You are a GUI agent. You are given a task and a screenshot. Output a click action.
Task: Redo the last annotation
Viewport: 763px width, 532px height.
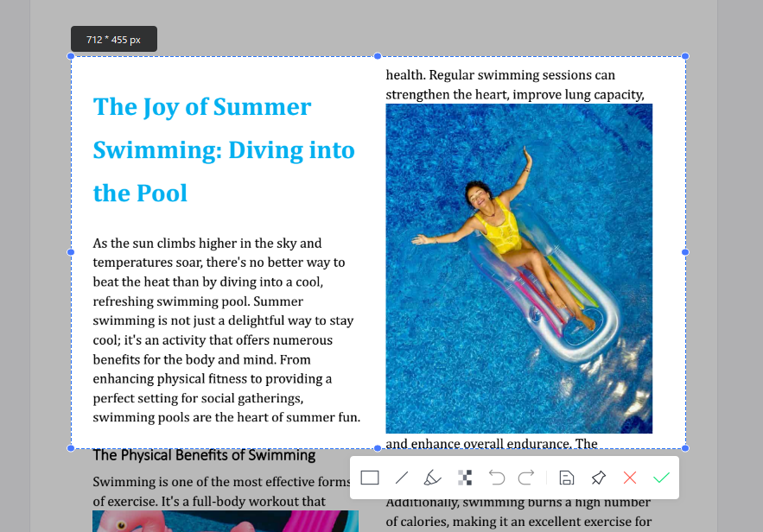[526, 478]
